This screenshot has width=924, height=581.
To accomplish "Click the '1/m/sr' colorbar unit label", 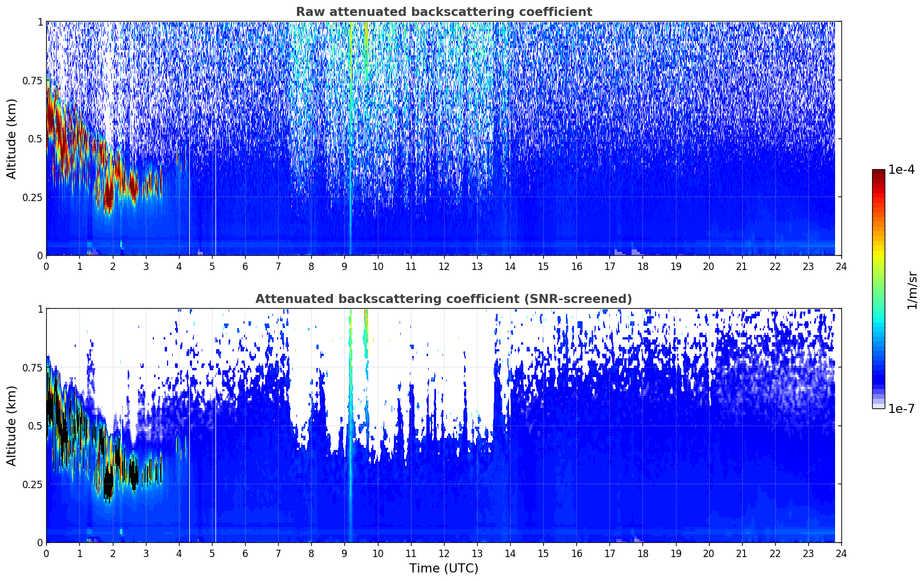I will tap(912, 290).
